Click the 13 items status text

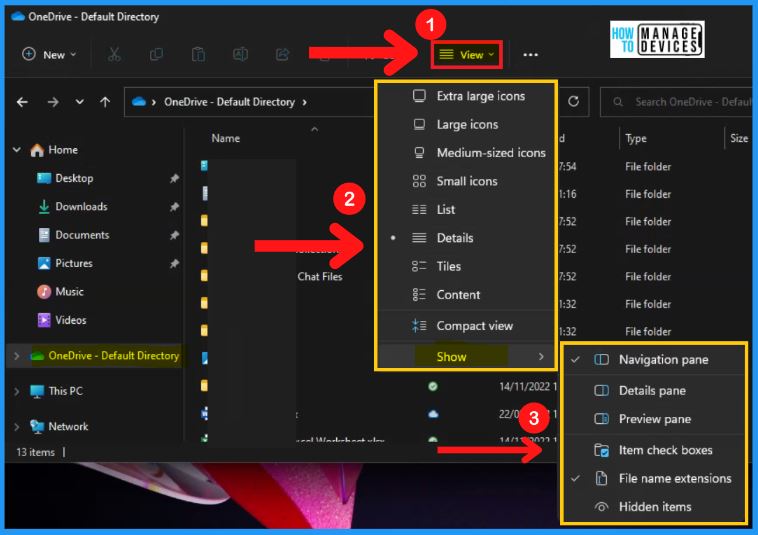pos(36,452)
